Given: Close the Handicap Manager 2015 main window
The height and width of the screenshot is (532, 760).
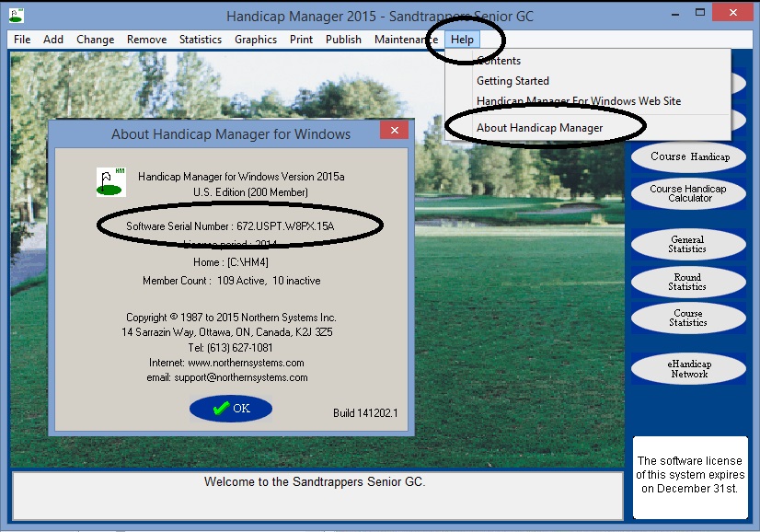Looking at the screenshot, I should coord(732,13).
